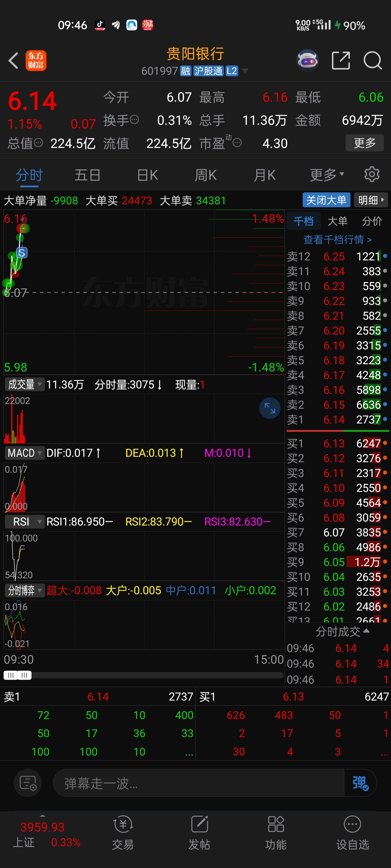Tap the 买1 queue detail header
The height and width of the screenshot is (868, 391).
294,697
